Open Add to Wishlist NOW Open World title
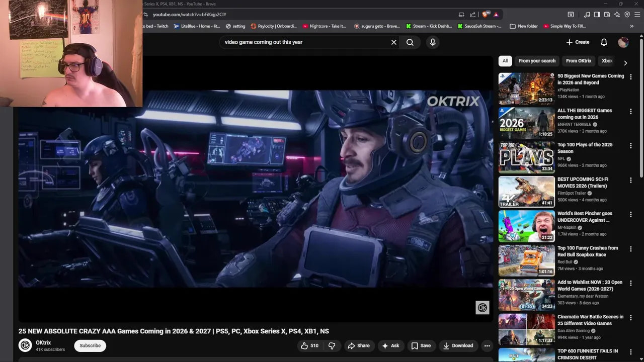Image resolution: width=644 pixels, height=362 pixels. 590,286
